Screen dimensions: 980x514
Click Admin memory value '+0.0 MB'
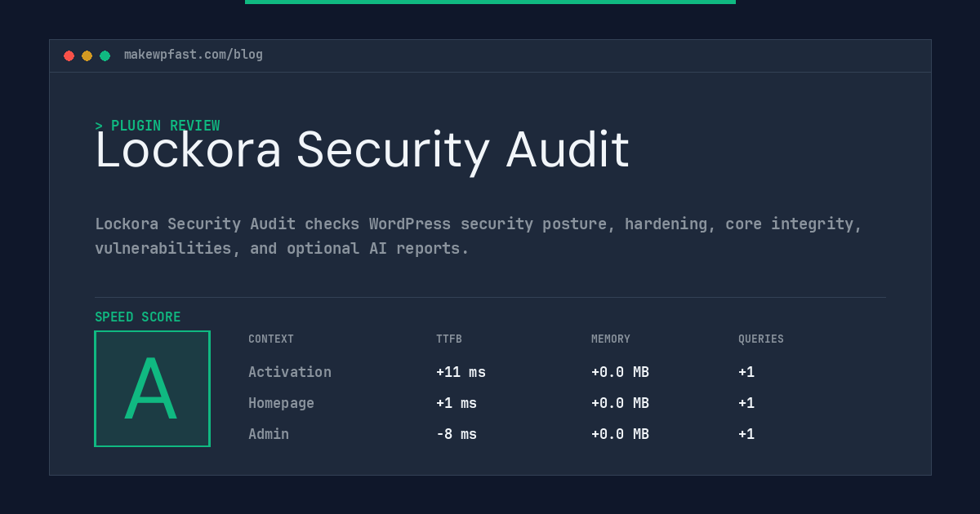tap(620, 434)
